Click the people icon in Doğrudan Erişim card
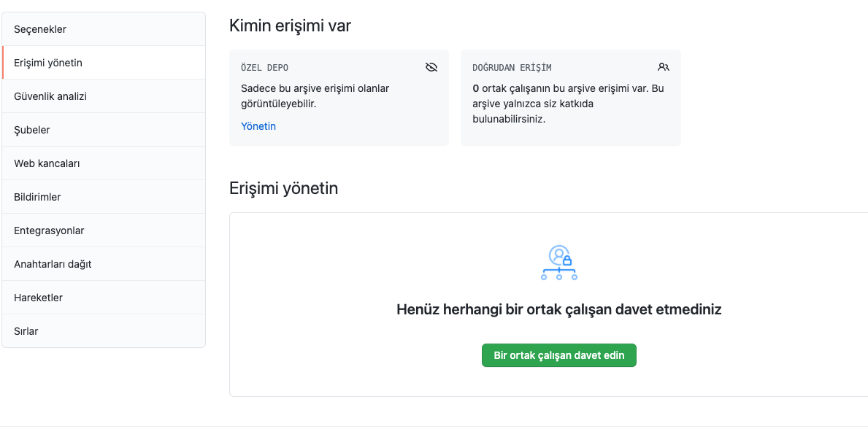Viewport: 868px width, 434px height. pos(663,67)
